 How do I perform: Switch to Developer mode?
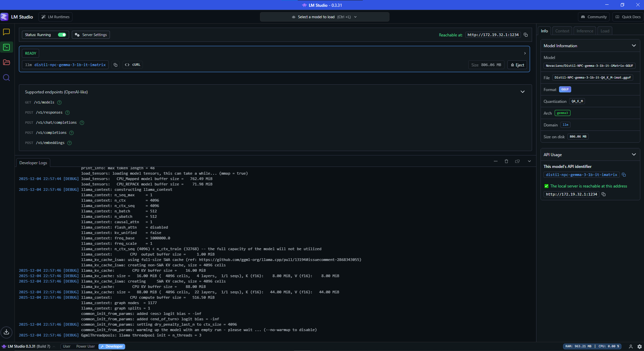112,346
